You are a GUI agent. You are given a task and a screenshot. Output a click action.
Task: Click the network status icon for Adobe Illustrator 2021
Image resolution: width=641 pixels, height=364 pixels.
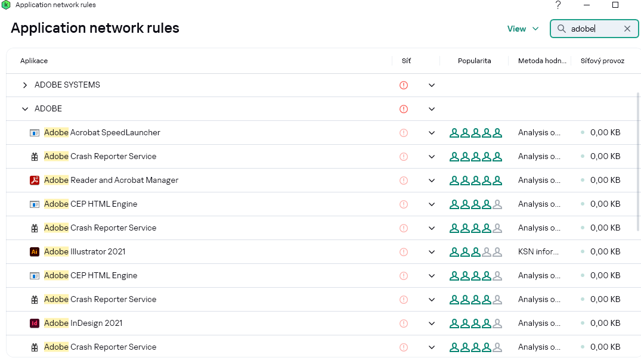404,252
